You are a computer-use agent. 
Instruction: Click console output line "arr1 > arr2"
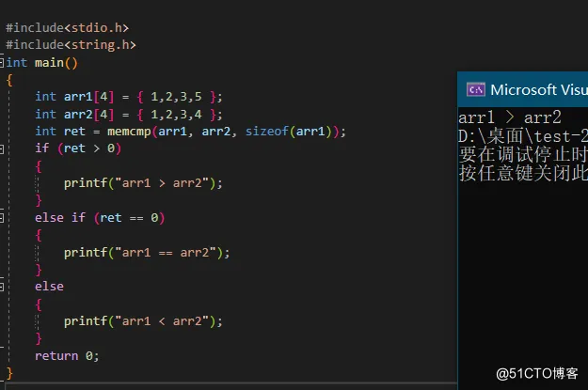click(510, 117)
